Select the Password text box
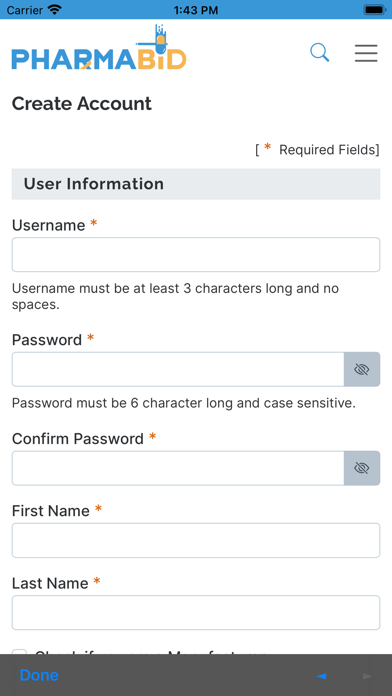392x696 pixels. [178, 369]
